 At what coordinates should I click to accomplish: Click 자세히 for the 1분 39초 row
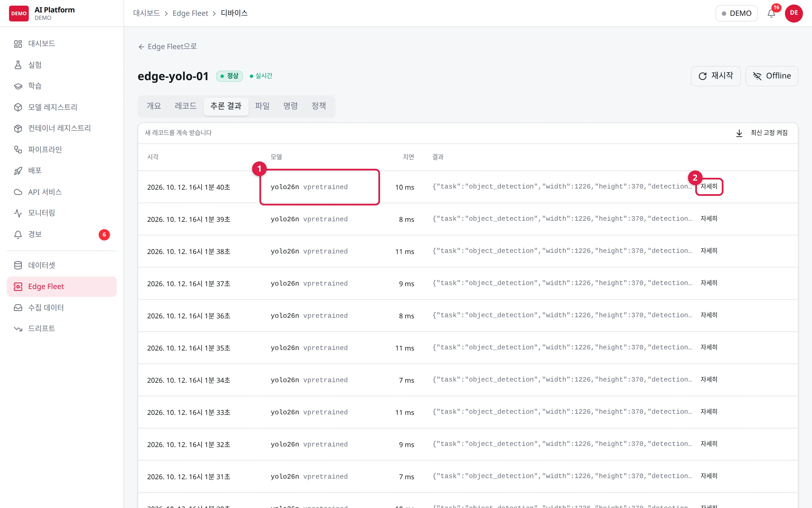709,219
